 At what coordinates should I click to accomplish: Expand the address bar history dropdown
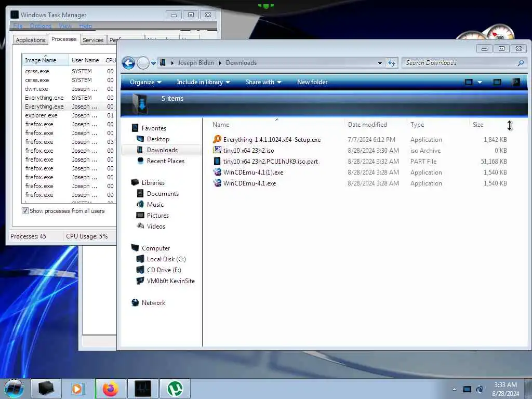coord(380,63)
